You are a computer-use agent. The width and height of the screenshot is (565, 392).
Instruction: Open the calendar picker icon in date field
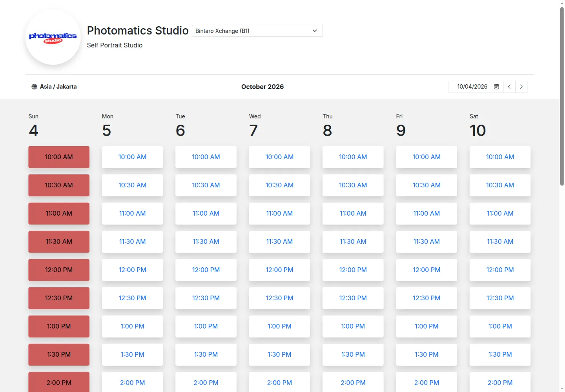point(496,87)
